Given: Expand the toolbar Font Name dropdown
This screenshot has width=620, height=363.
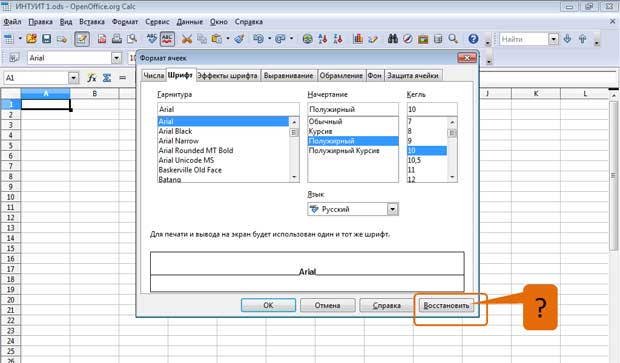Looking at the screenshot, I should 116,58.
